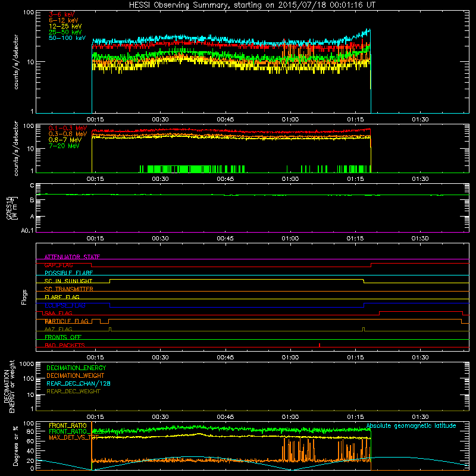This screenshot has height=476, width=476.
Task: Click the 00:45 tick label under GOES15 panel
Action: point(226,239)
